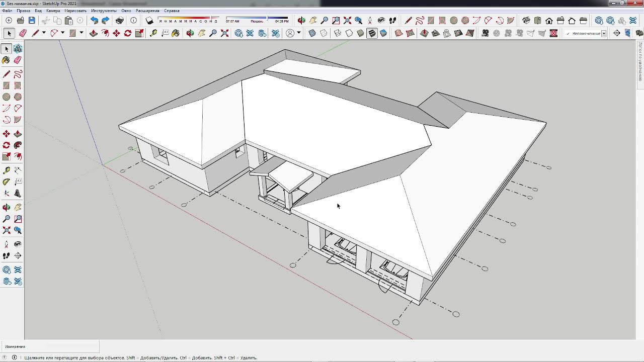Image resolution: width=644 pixels, height=362 pixels.
Task: Select the Paint Bucket tool in the left toolbar
Action: point(6,60)
